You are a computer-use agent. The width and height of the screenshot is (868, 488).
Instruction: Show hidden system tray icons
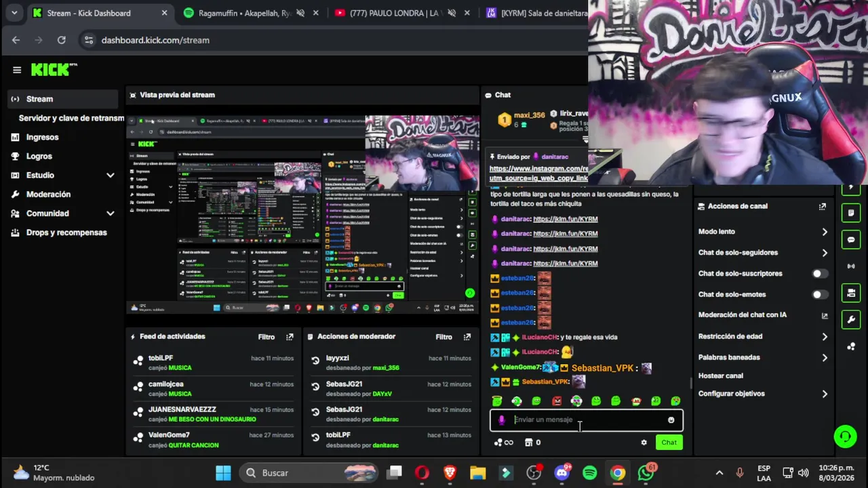pyautogui.click(x=719, y=472)
